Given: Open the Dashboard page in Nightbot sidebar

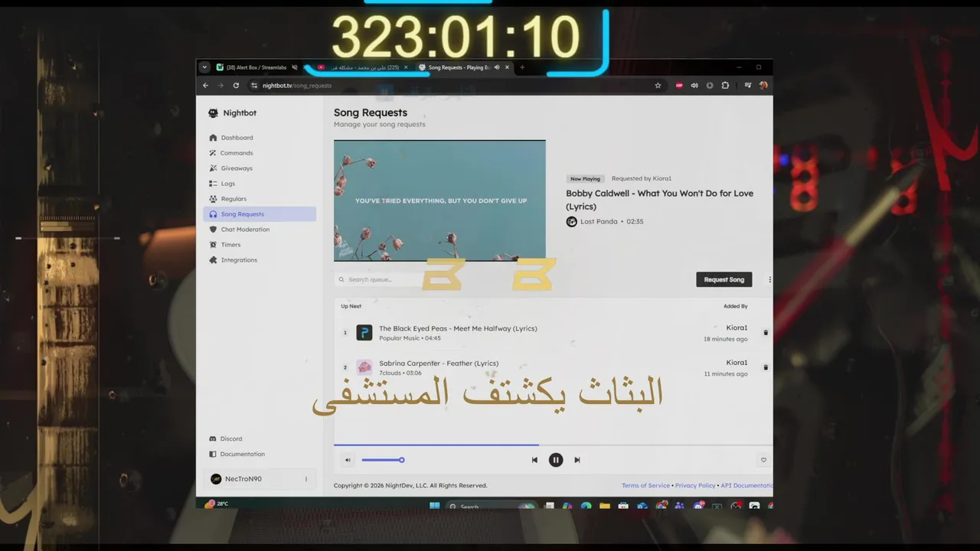Looking at the screenshot, I should click(x=260, y=138).
